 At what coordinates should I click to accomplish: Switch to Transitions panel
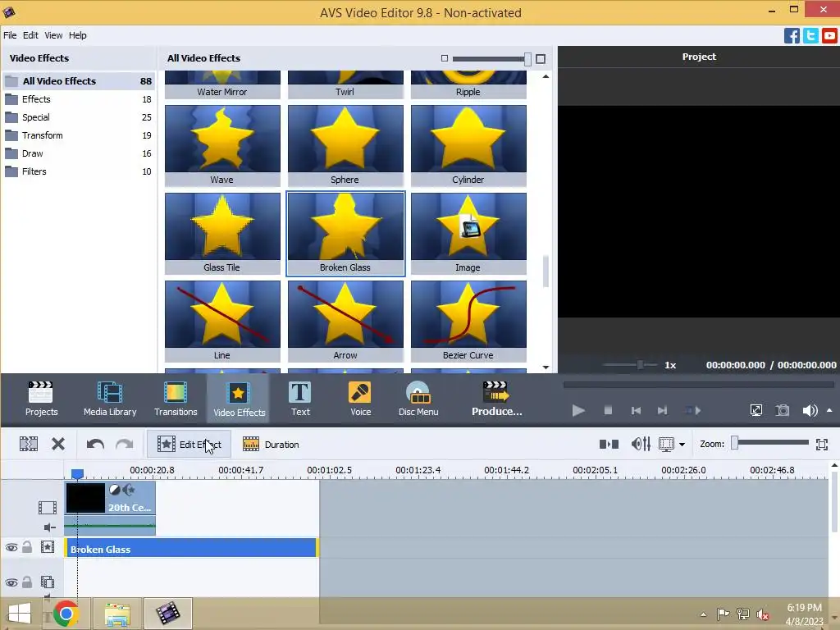click(x=176, y=399)
